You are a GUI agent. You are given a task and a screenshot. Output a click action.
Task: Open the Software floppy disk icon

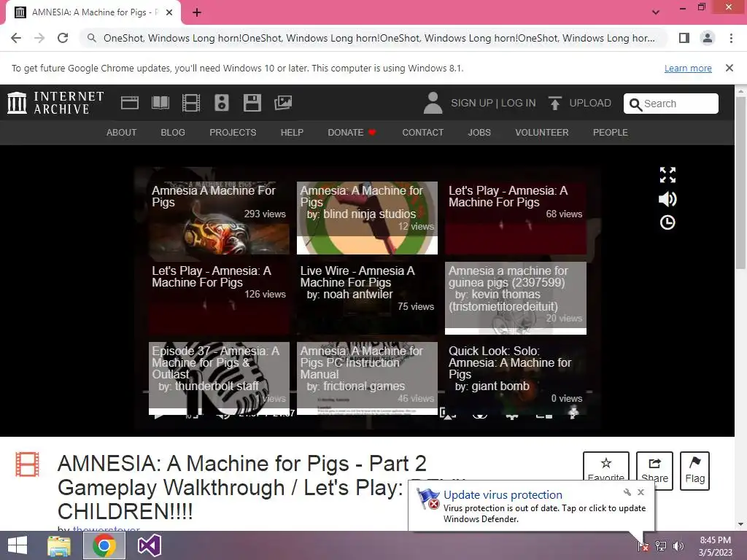tap(252, 103)
